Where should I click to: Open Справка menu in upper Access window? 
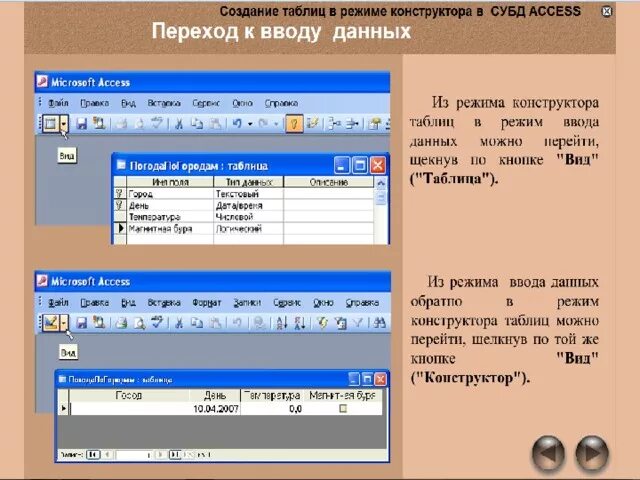coord(281,103)
